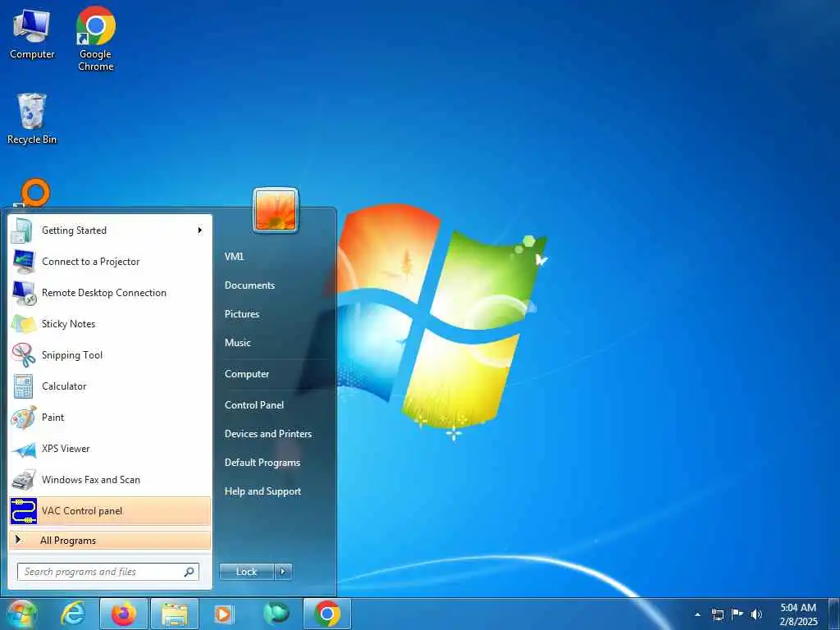Open Help and Support

tap(262, 491)
